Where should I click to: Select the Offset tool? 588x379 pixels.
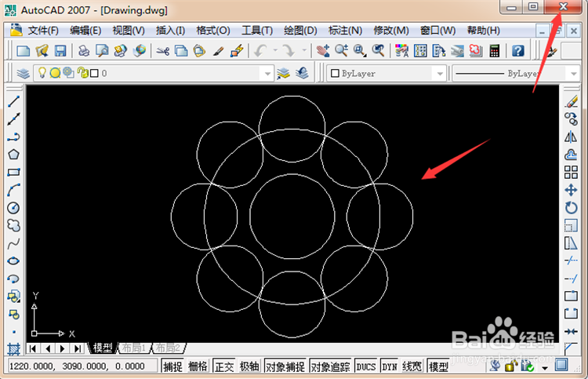tap(571, 155)
